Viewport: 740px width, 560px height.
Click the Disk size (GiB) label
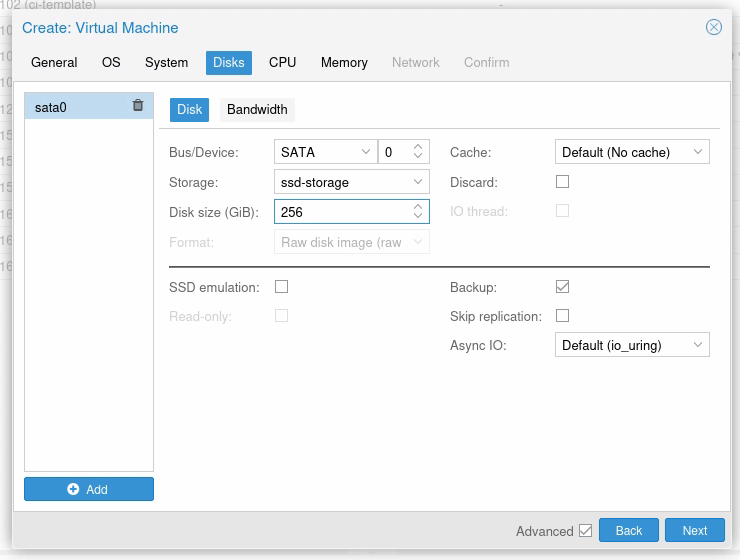[x=214, y=212]
